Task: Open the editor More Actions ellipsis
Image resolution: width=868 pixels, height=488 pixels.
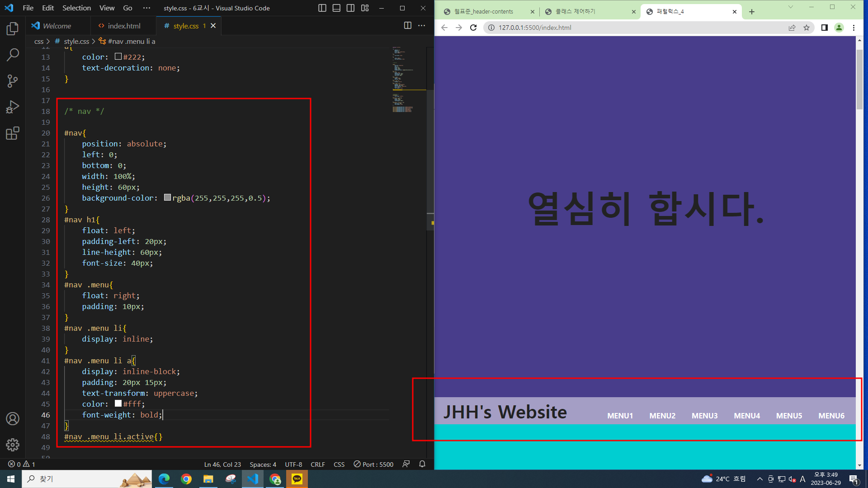Action: point(422,26)
